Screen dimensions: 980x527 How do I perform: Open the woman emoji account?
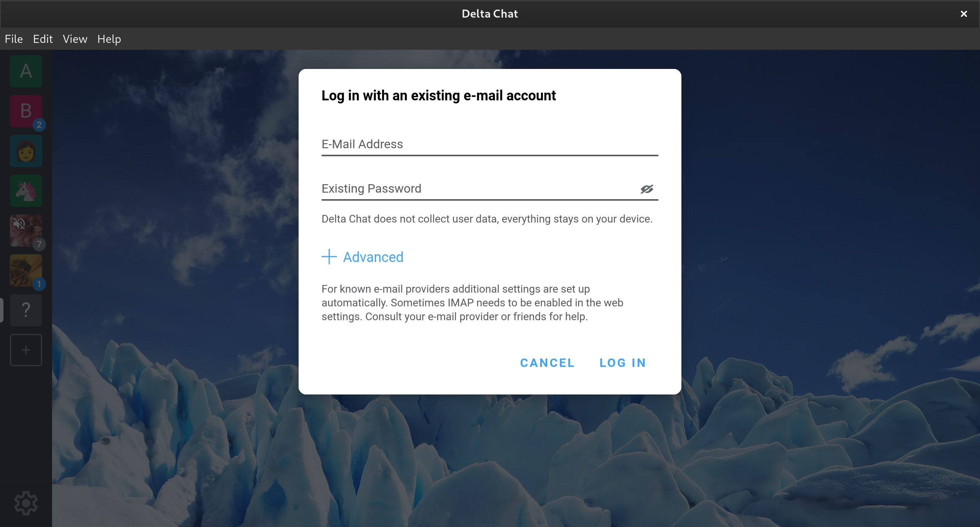pyautogui.click(x=26, y=151)
